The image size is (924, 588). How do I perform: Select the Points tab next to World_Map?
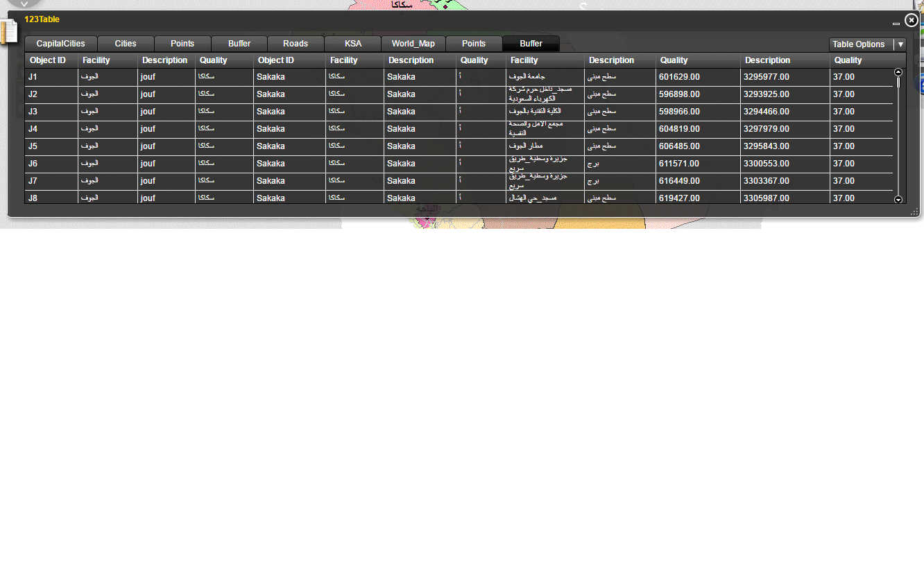point(474,44)
